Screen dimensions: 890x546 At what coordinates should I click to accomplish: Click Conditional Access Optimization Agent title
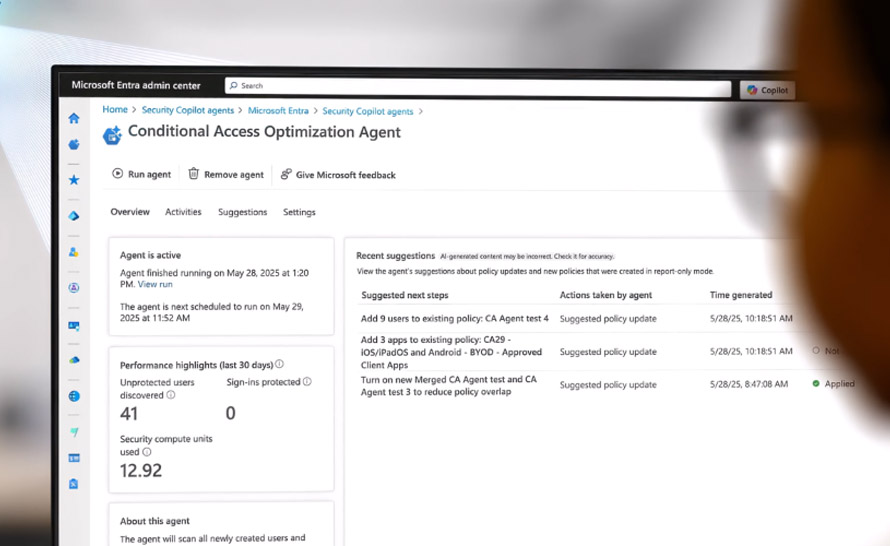pyautogui.click(x=264, y=132)
